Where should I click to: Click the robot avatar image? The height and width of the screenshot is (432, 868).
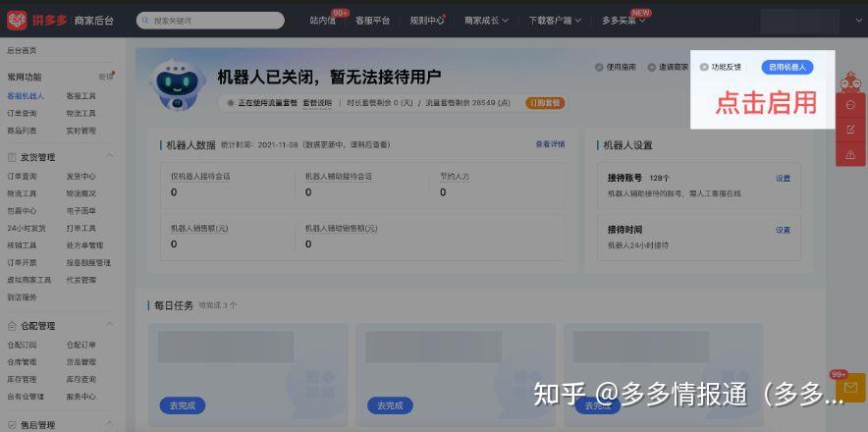tap(177, 84)
